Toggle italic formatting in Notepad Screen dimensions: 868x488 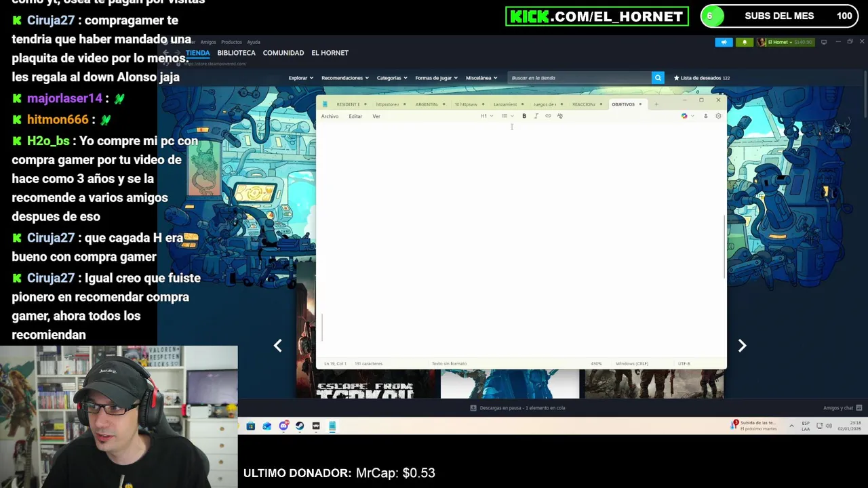(536, 116)
